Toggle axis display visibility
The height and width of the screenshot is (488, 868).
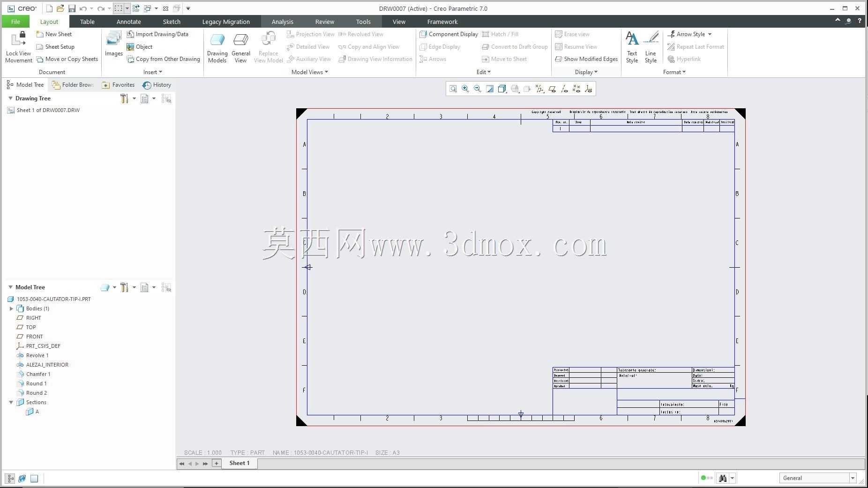pos(564,89)
